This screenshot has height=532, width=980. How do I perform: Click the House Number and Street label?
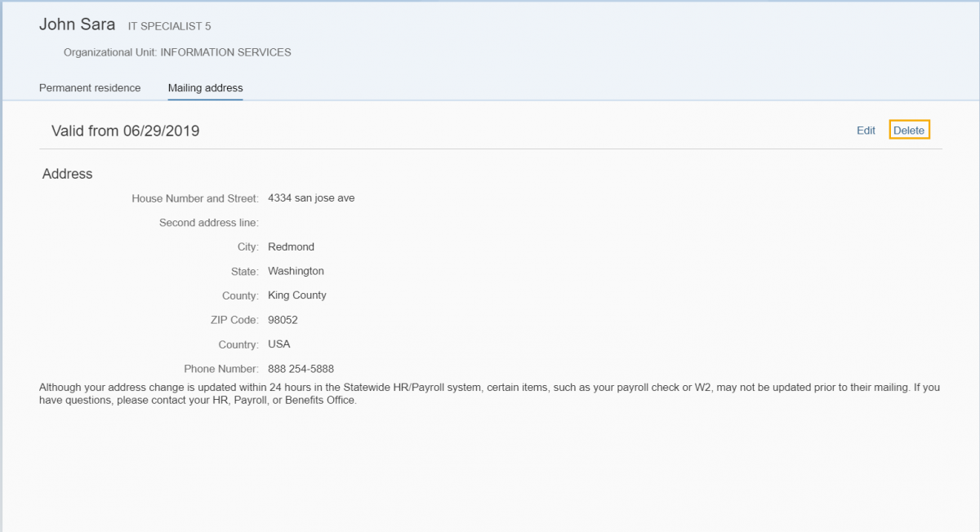(194, 198)
